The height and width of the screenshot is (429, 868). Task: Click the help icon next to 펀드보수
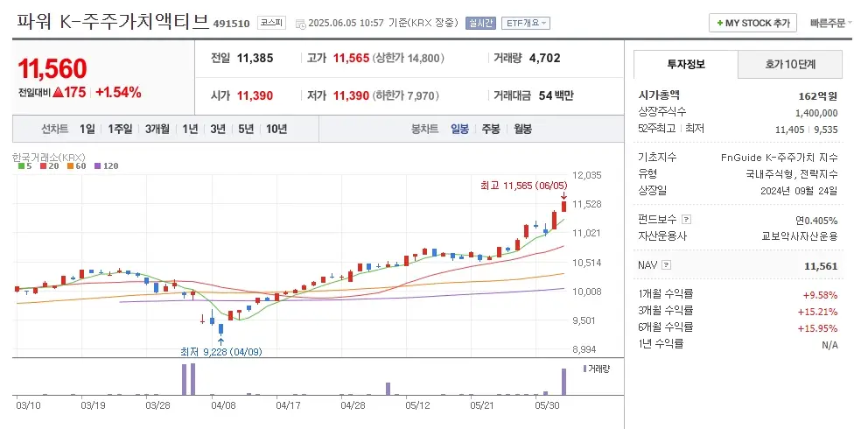(x=686, y=219)
